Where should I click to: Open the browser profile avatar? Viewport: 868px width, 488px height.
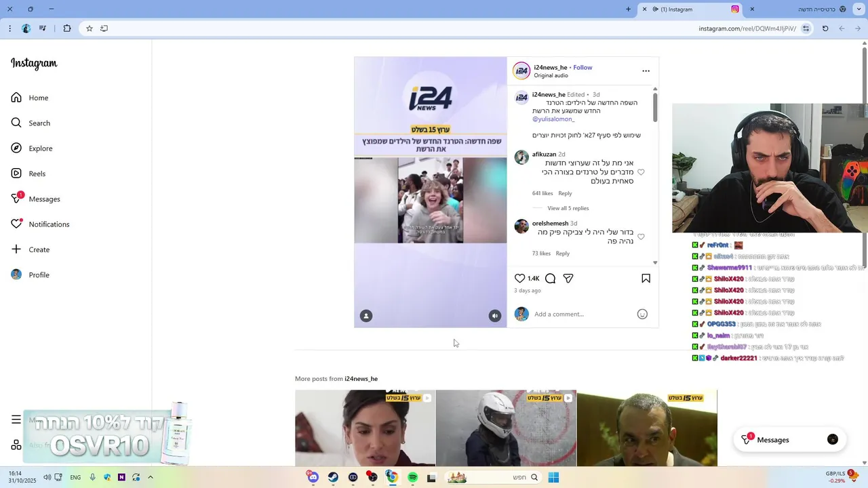click(26, 28)
